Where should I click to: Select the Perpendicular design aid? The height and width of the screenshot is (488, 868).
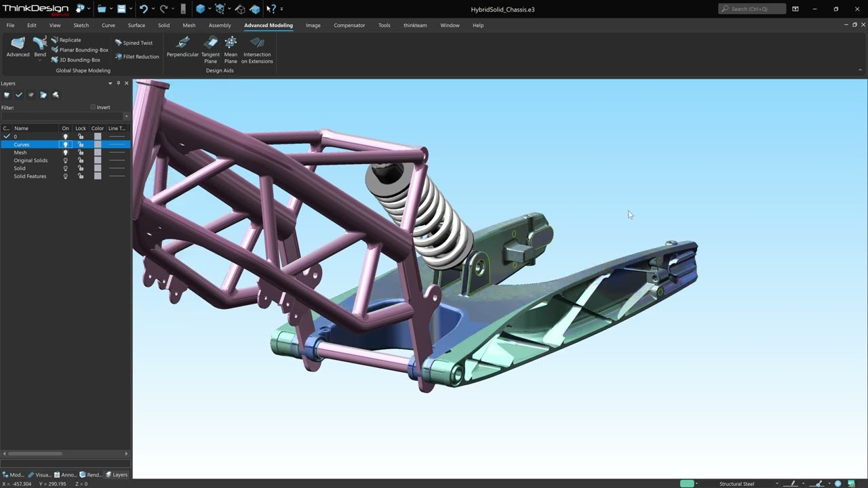[182, 47]
